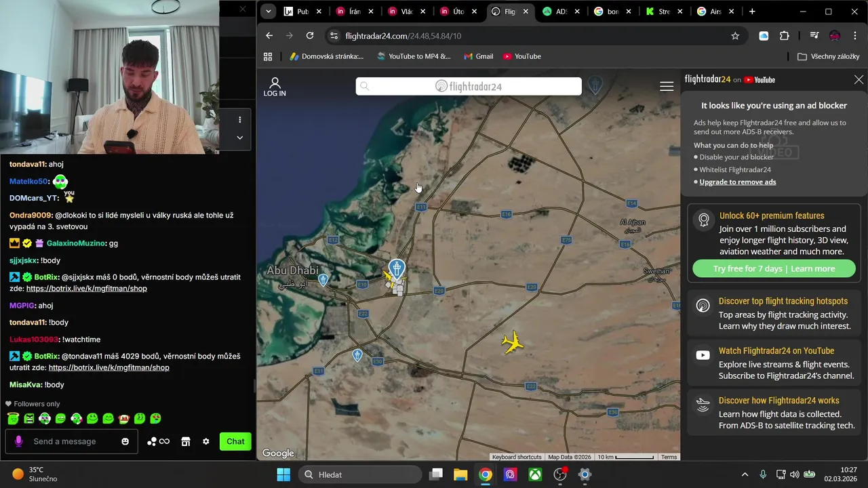868x488 pixels.
Task: Open the Windows Start menu
Action: click(283, 474)
